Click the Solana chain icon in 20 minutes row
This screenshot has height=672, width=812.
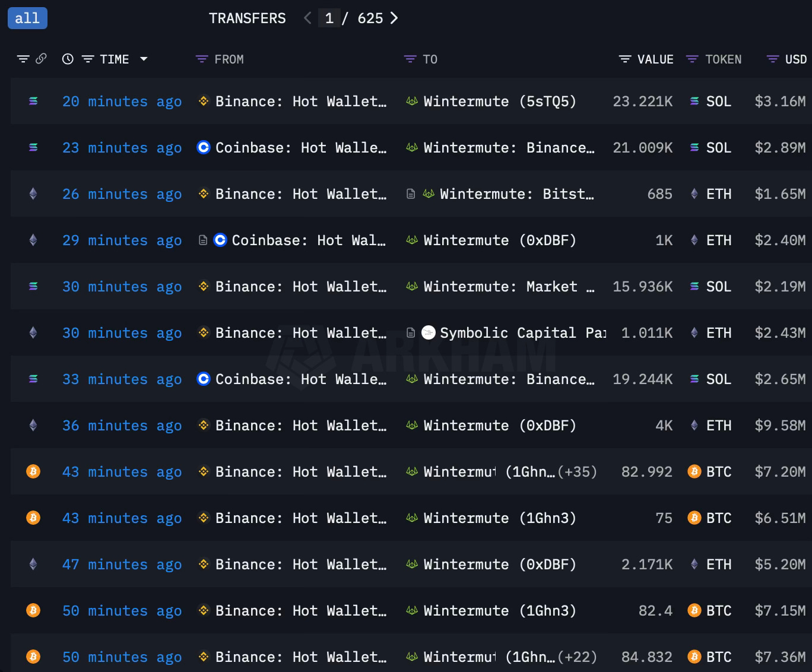pos(33,102)
